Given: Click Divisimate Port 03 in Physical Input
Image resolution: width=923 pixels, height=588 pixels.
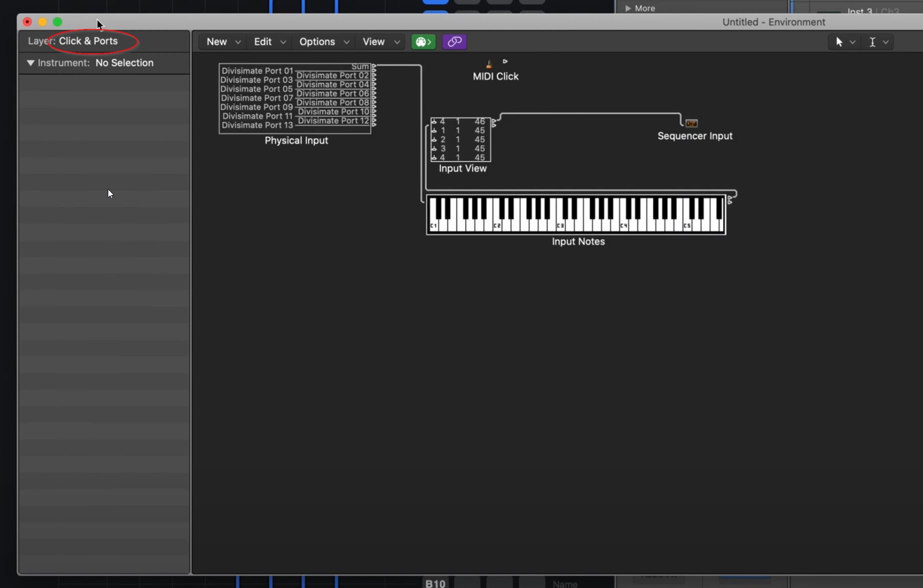Looking at the screenshot, I should point(257,80).
